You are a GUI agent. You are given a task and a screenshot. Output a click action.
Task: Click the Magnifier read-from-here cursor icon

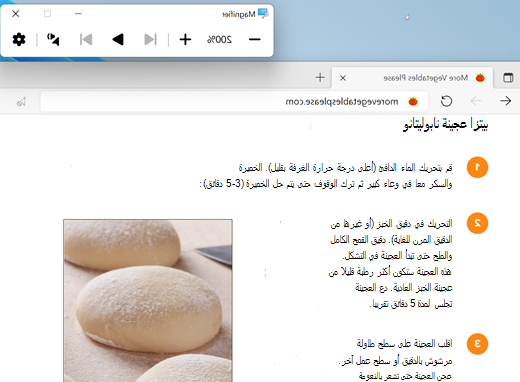(53, 39)
